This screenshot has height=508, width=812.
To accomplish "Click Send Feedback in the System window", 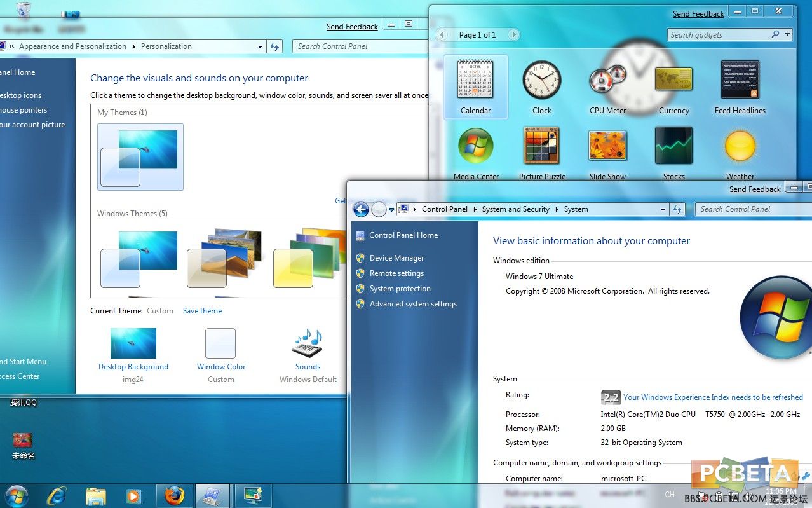I will pyautogui.click(x=755, y=189).
